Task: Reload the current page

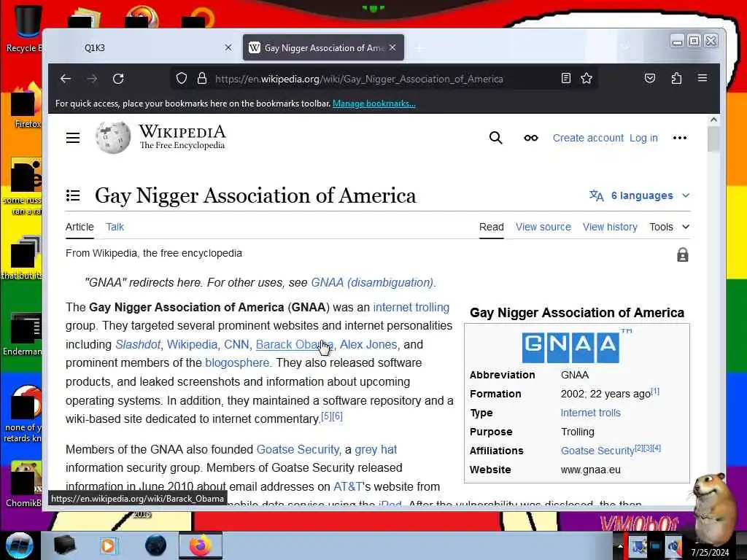Action: click(118, 79)
